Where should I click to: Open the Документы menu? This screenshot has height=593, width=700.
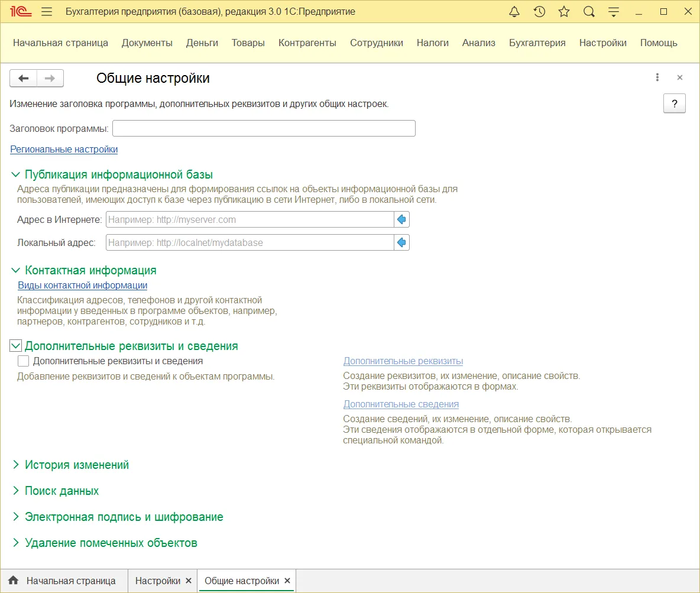point(147,43)
